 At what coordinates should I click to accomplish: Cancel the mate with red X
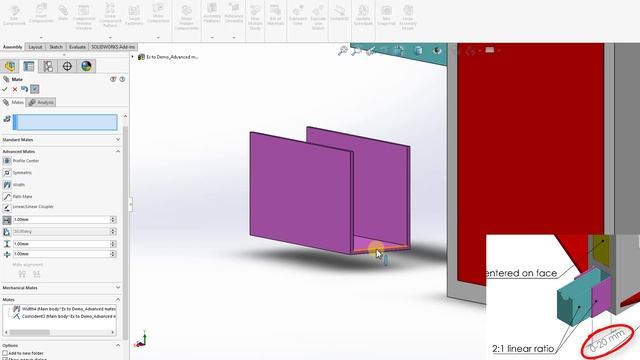pos(15,89)
